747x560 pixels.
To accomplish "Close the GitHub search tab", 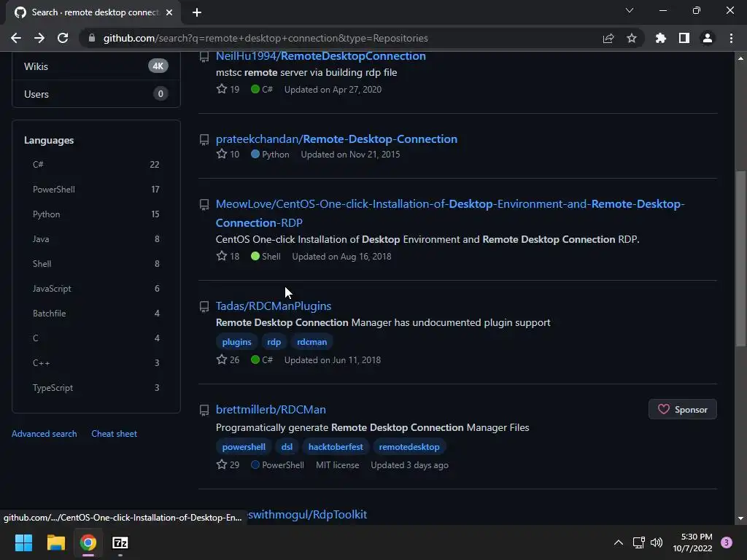I will (x=169, y=12).
